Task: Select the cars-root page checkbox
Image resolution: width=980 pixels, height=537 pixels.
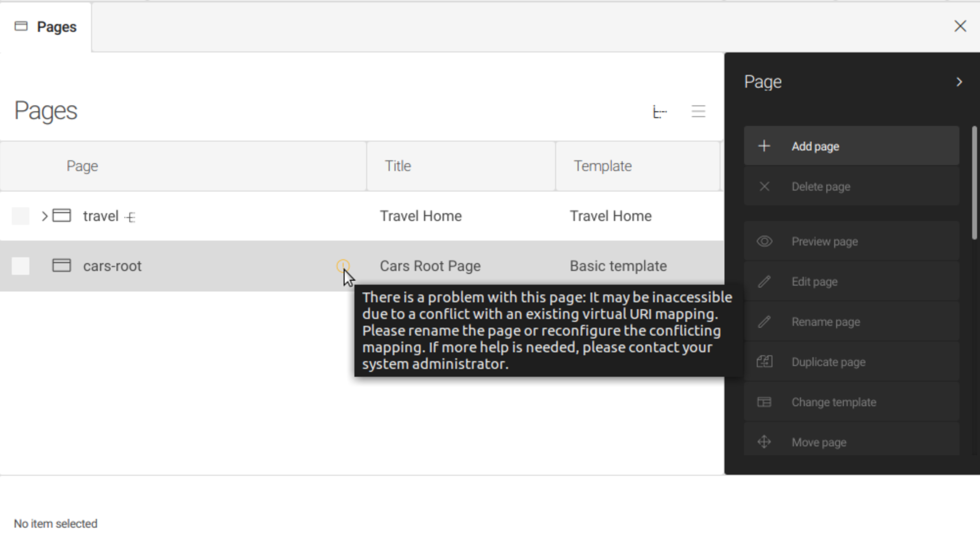Action: [x=21, y=265]
